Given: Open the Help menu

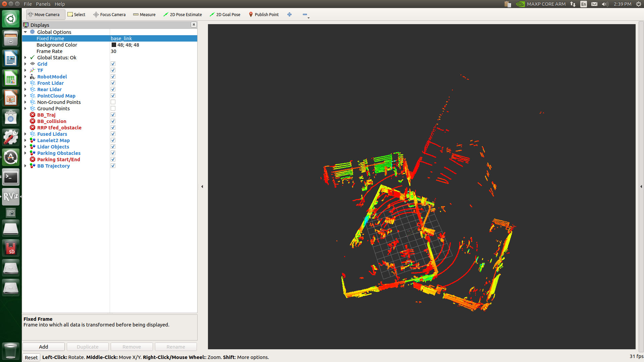Looking at the screenshot, I should [60, 4].
